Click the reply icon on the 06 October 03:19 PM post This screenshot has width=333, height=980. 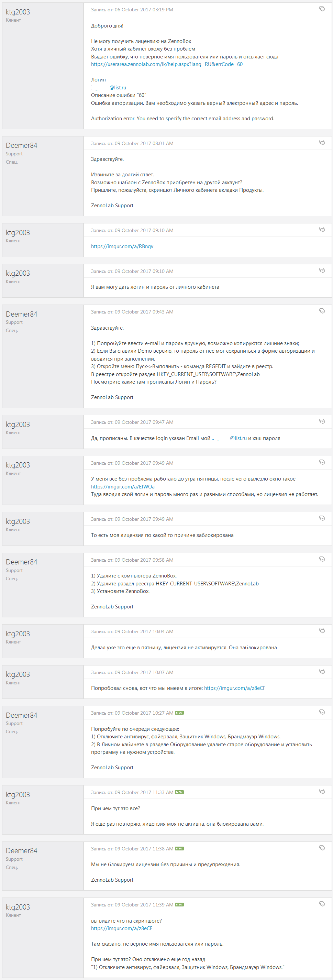pos(322,9)
